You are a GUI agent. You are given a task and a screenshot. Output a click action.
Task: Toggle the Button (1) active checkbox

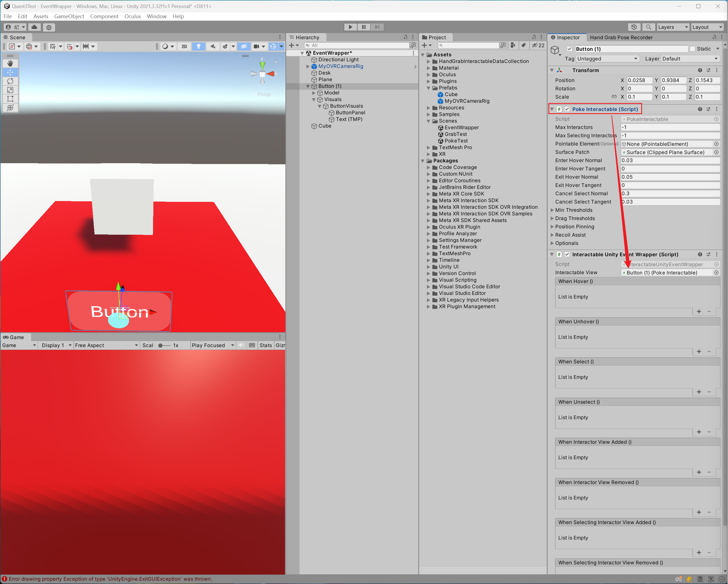567,48
